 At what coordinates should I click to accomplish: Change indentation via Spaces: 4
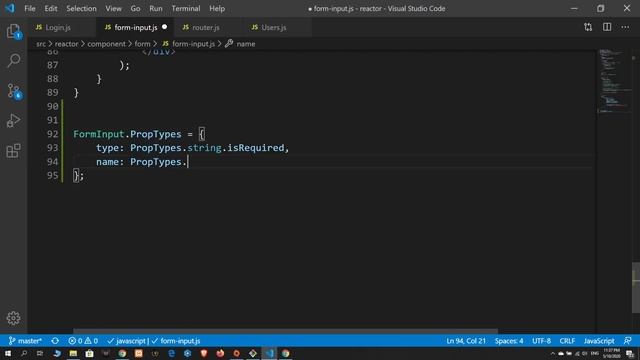pos(509,341)
